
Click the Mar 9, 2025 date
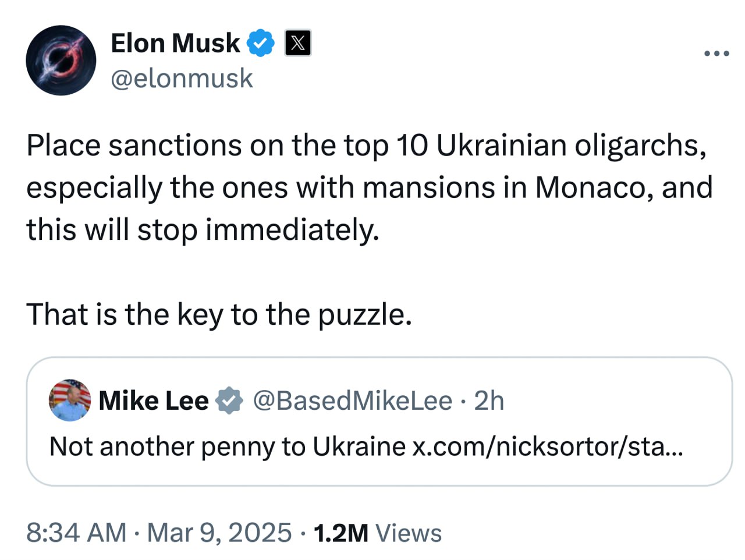219,533
